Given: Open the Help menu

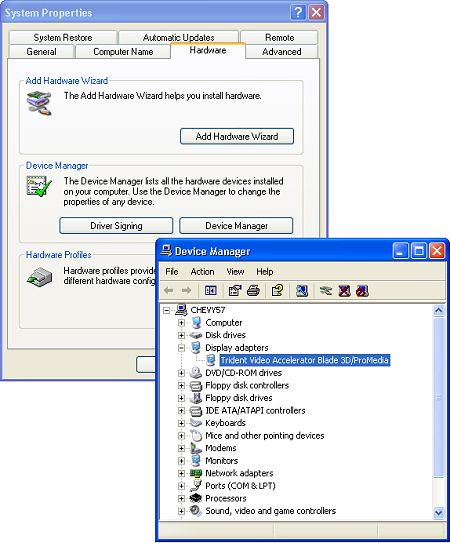Looking at the screenshot, I should click(x=265, y=272).
